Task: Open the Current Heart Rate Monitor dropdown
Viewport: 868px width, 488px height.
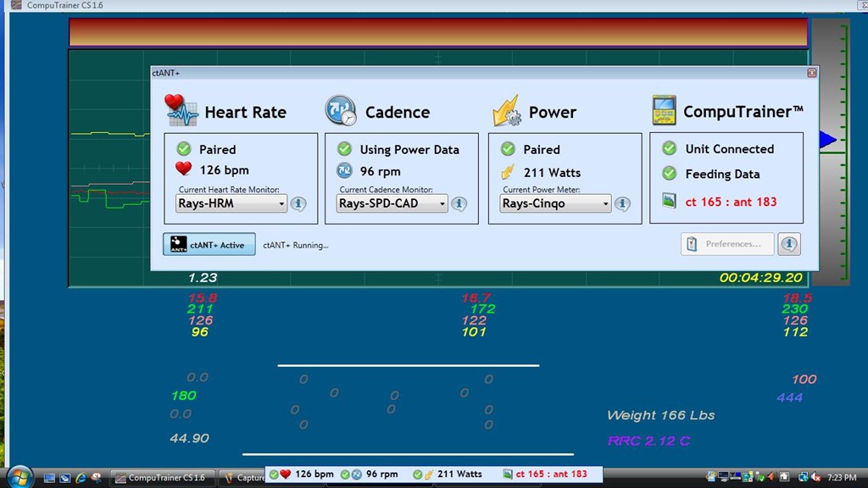Action: point(231,203)
